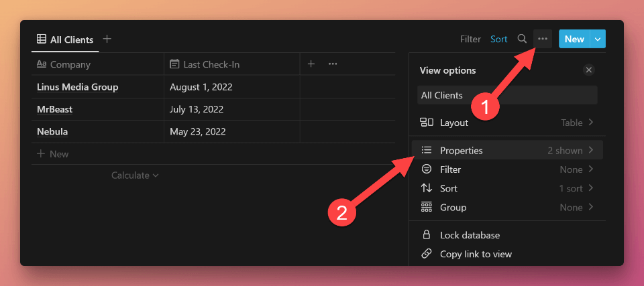Image resolution: width=644 pixels, height=286 pixels.
Task: Add a row with + New
Action: [52, 154]
